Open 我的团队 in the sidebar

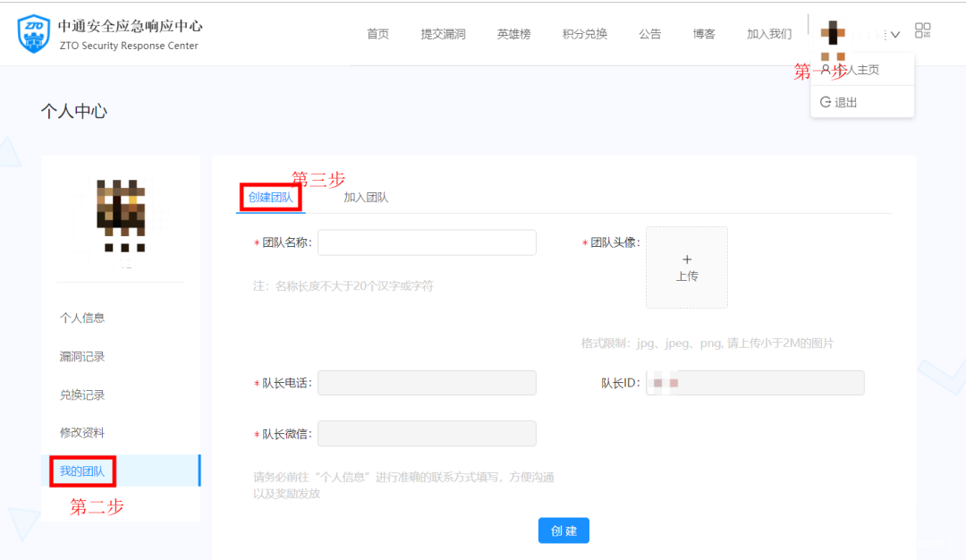click(x=82, y=471)
